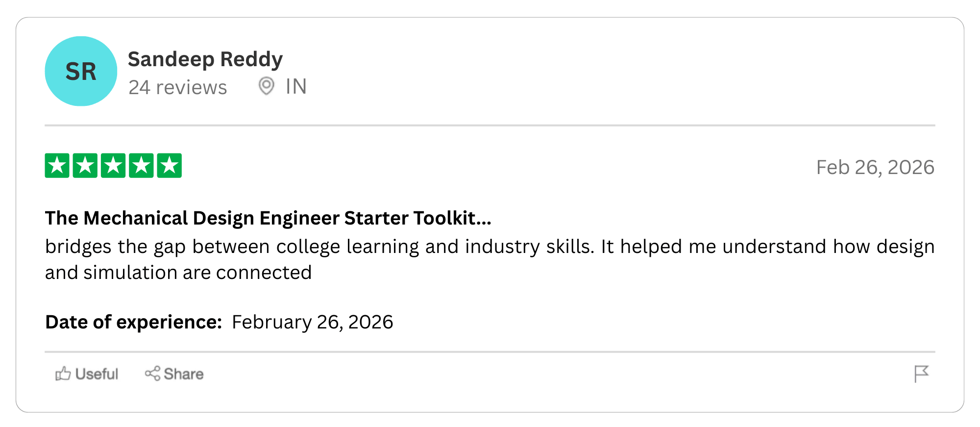Screen dimensions: 980x427
Task: Select the fourth green rating star
Action: (x=141, y=166)
